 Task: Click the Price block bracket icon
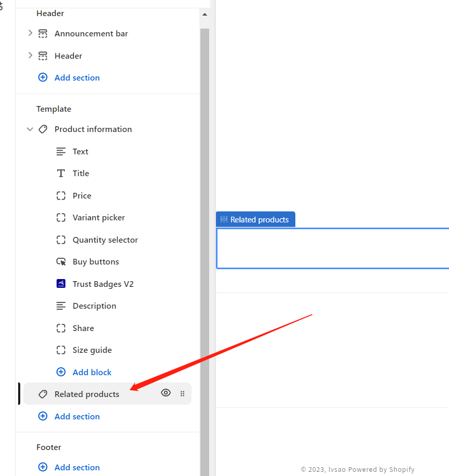[x=61, y=195]
